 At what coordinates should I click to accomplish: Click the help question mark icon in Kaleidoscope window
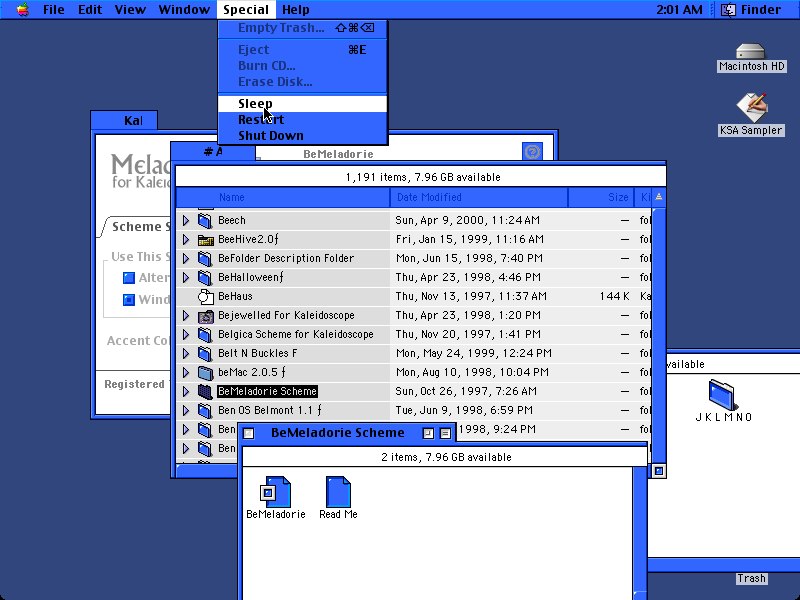(x=532, y=152)
